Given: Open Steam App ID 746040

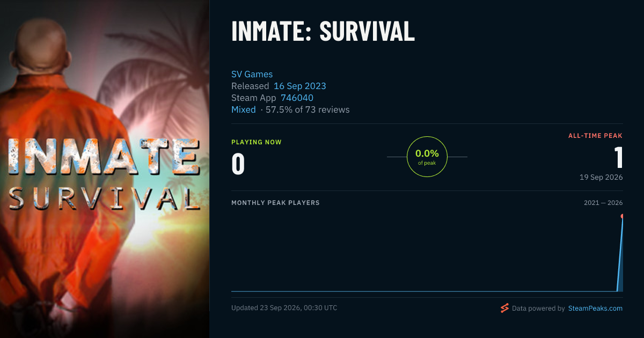Looking at the screenshot, I should click(x=297, y=98).
